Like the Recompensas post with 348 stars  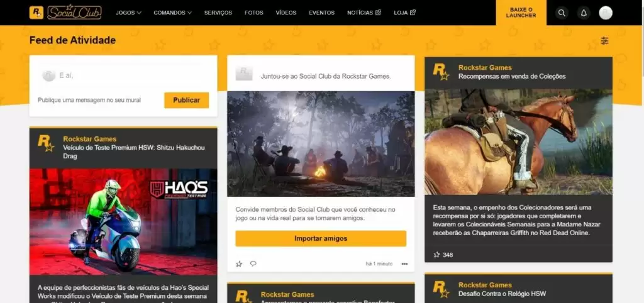(x=436, y=255)
